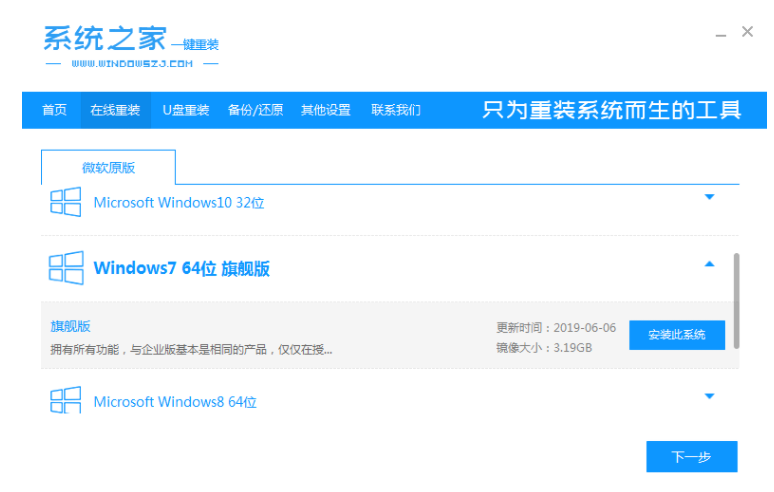Select the Windows7 64位 旗舰版 title
Viewport: 774px width, 492px height.
(x=182, y=268)
